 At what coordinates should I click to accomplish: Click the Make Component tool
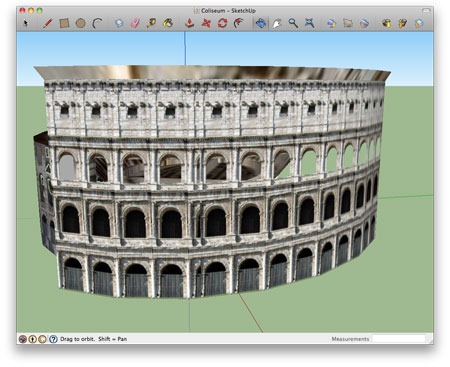tap(119, 23)
